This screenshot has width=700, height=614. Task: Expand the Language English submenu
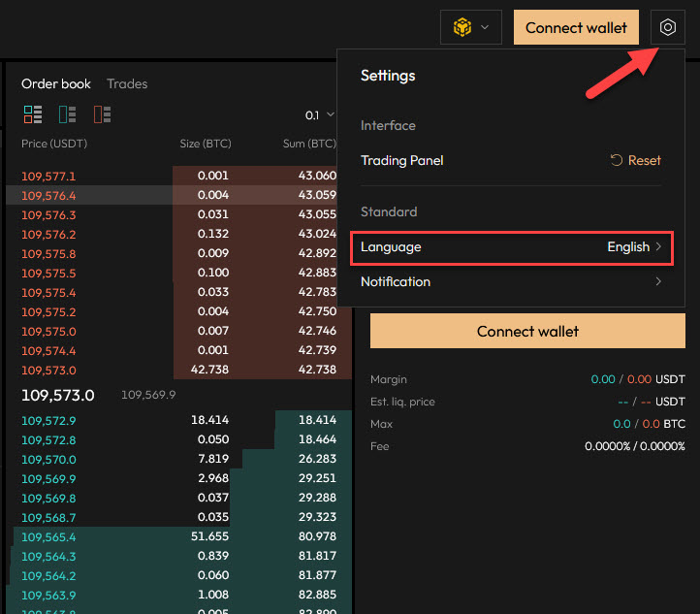click(658, 247)
